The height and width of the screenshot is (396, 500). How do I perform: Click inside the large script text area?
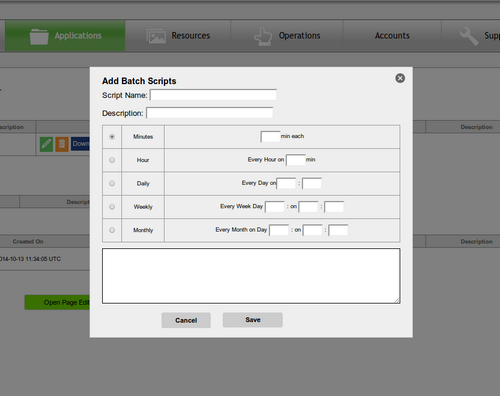(251, 276)
